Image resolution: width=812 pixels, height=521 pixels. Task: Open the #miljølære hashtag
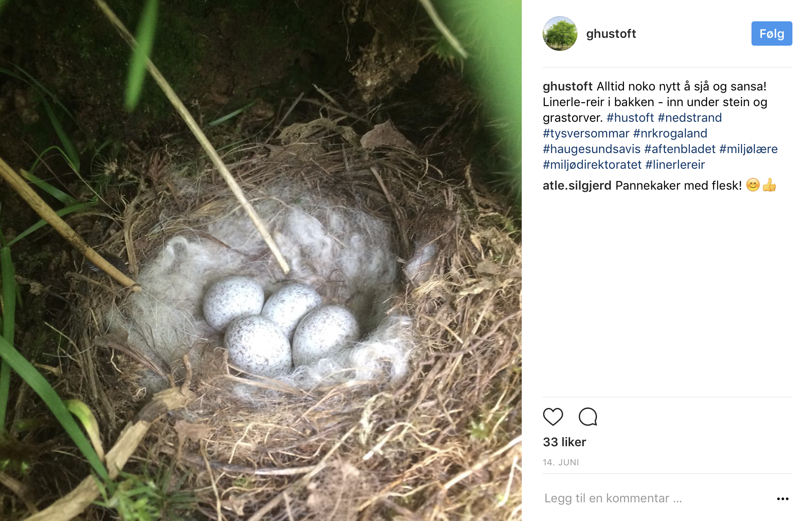click(x=748, y=149)
